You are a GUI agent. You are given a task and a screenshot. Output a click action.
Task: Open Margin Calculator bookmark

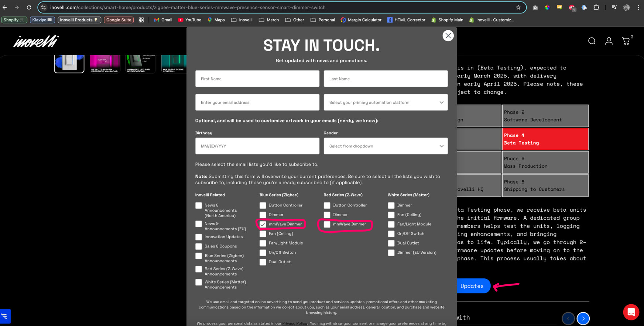tap(361, 20)
